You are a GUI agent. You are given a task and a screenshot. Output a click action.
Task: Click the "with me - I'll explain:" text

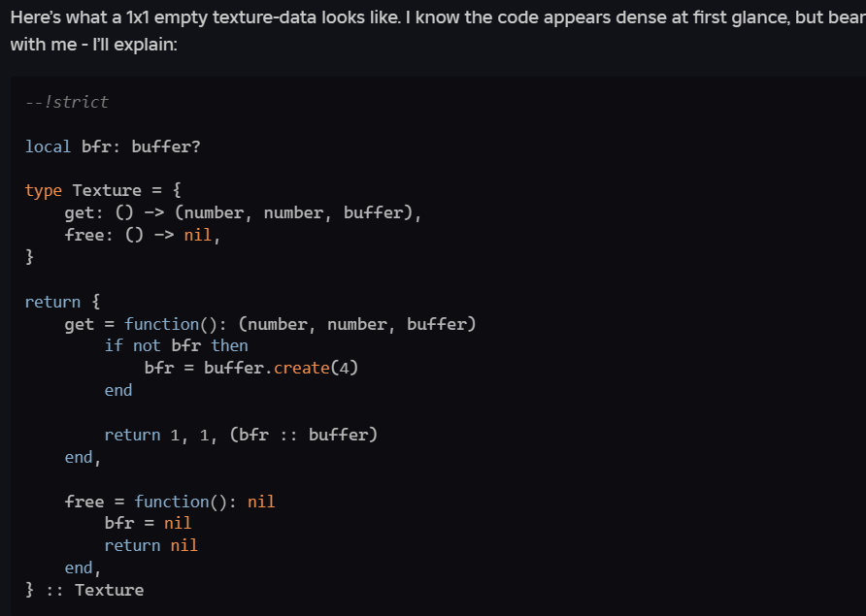94,45
